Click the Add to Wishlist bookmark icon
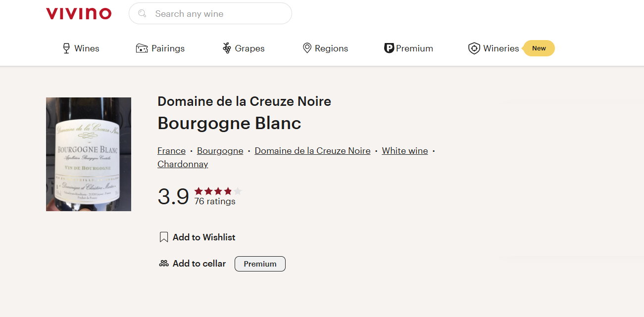This screenshot has height=317, width=644. click(164, 237)
